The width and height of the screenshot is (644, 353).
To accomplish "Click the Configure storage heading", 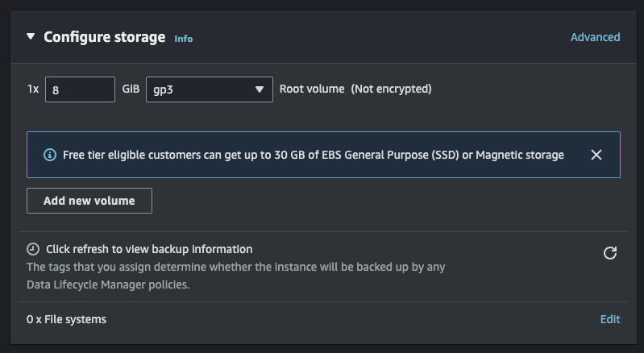I will (x=104, y=37).
